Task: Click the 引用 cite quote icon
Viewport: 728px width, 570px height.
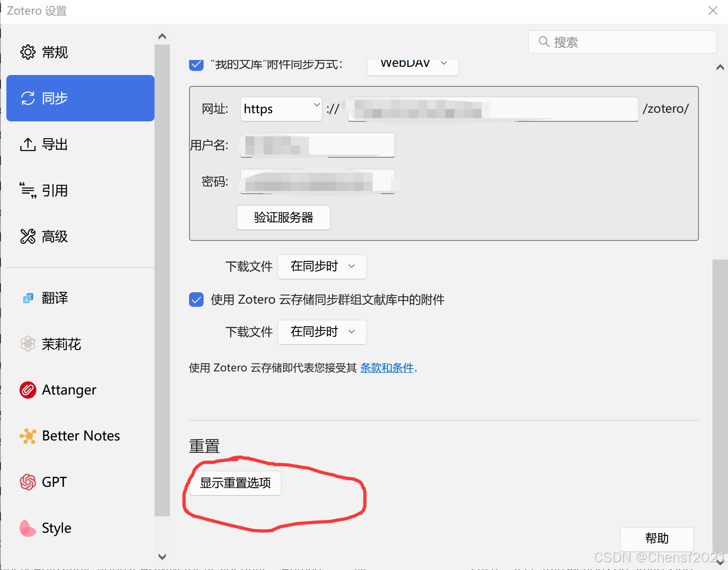Action: point(28,190)
